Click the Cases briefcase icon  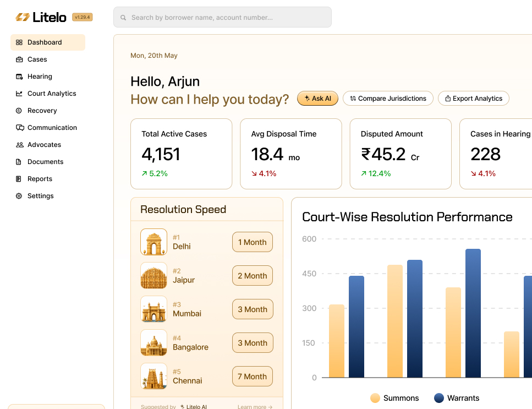(x=19, y=59)
